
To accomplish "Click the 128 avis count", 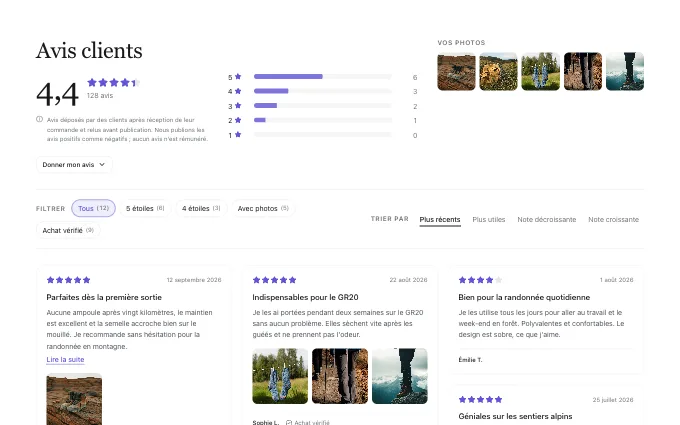I will pos(100,95).
